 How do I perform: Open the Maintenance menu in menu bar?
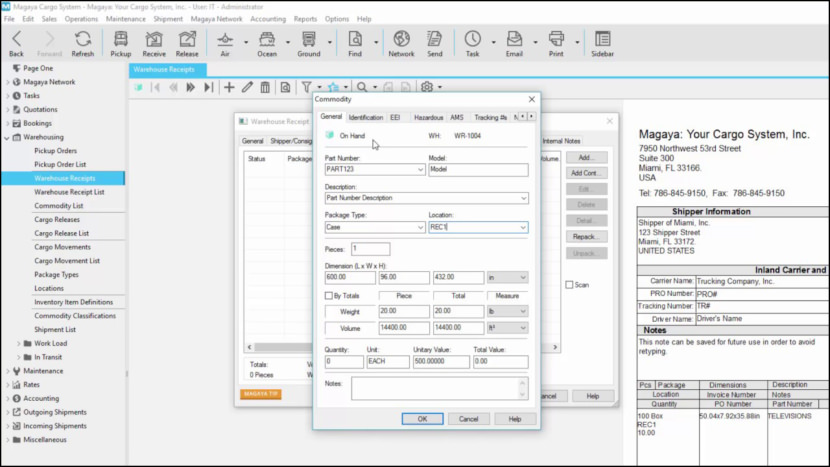(125, 19)
